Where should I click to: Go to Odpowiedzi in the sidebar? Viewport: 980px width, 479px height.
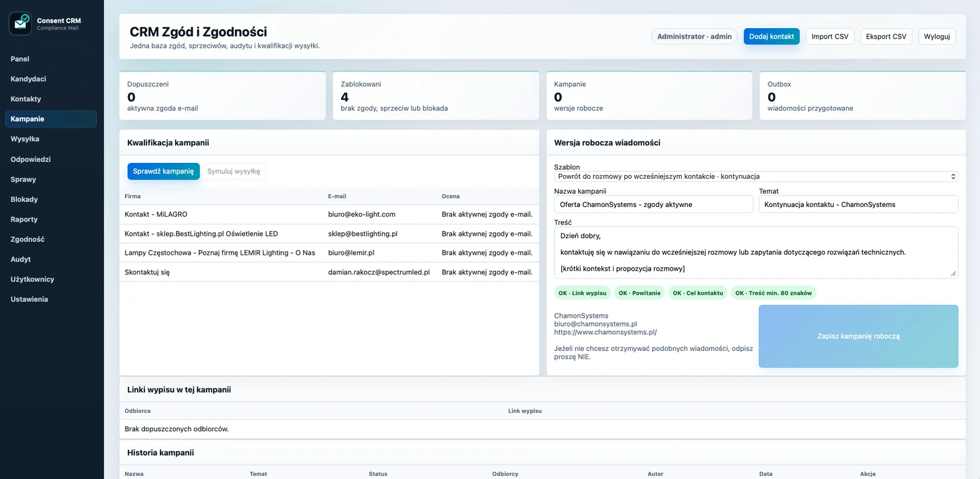51,159
